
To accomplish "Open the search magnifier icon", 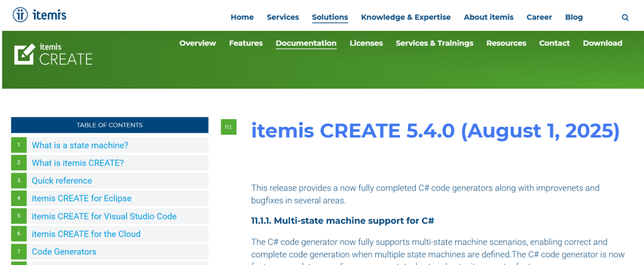I will (x=625, y=18).
